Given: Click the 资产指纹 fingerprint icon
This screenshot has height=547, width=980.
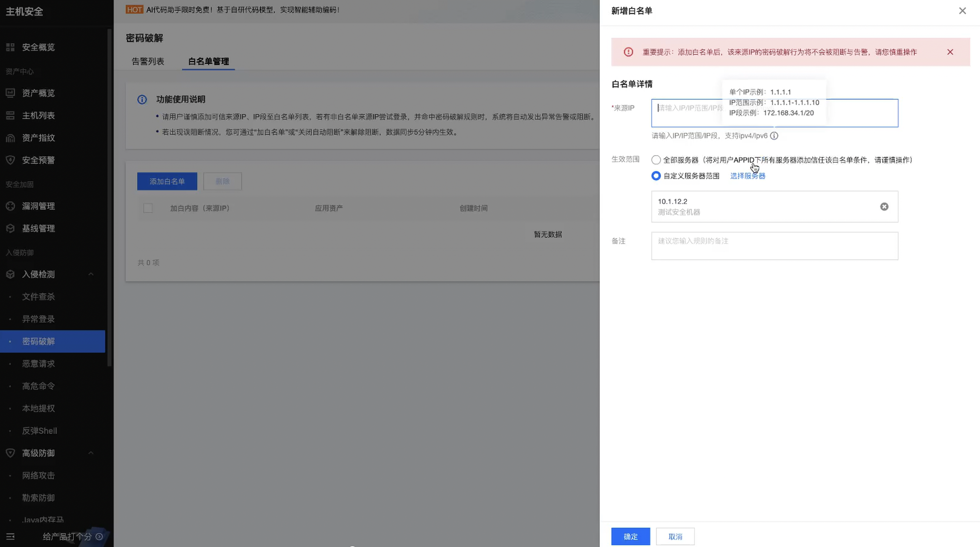Looking at the screenshot, I should coord(10,138).
